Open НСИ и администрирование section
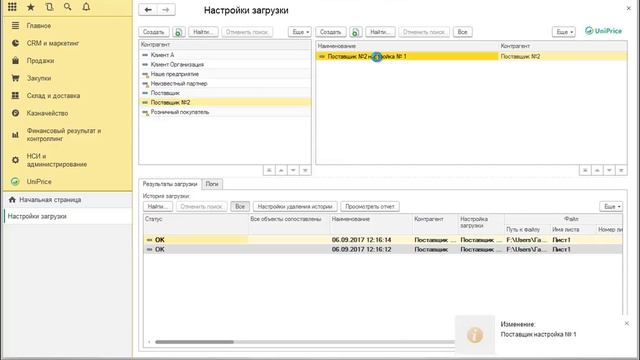The height and width of the screenshot is (360, 640). tap(57, 160)
